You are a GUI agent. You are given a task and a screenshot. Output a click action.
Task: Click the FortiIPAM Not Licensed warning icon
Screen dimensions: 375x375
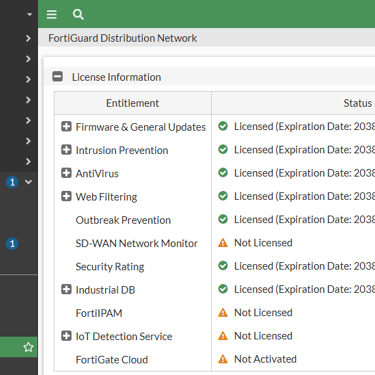[223, 313]
